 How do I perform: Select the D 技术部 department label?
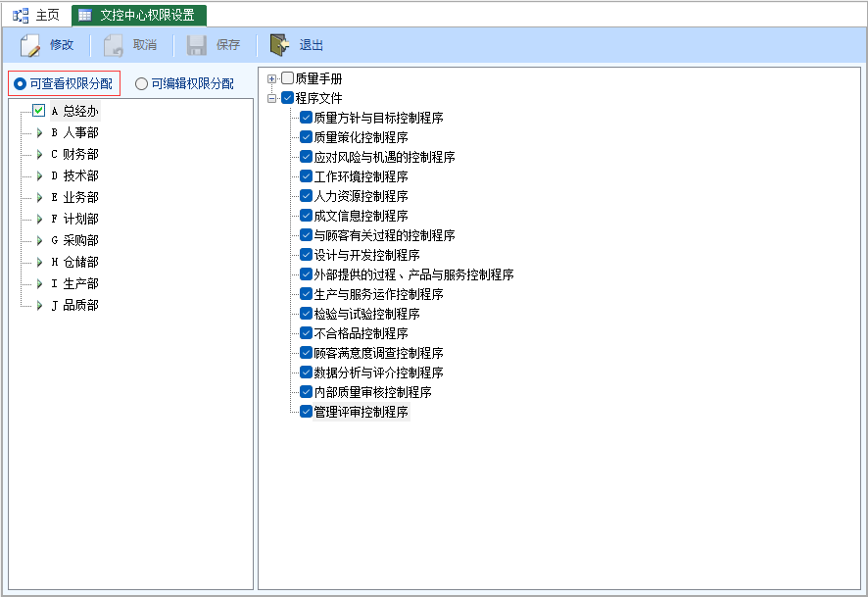point(74,175)
